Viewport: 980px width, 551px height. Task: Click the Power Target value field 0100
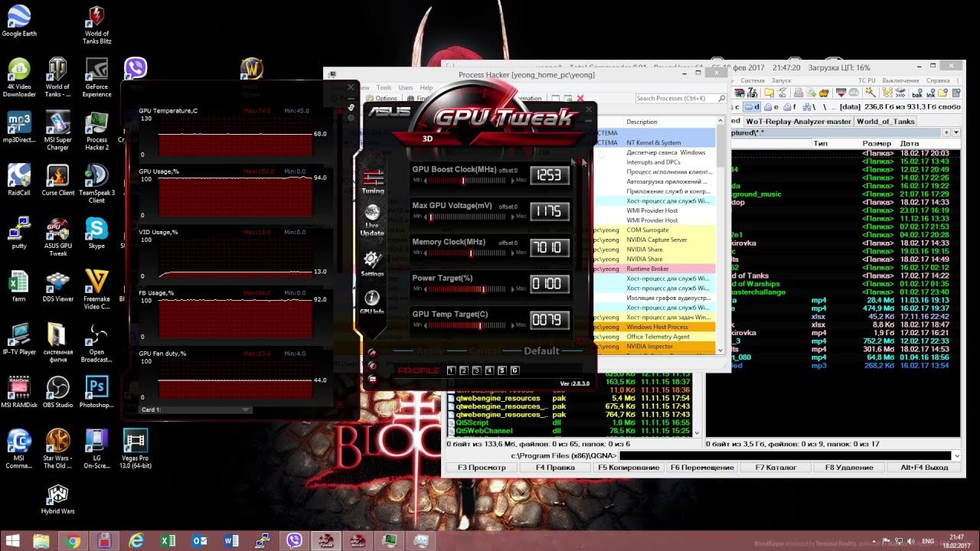coord(550,284)
